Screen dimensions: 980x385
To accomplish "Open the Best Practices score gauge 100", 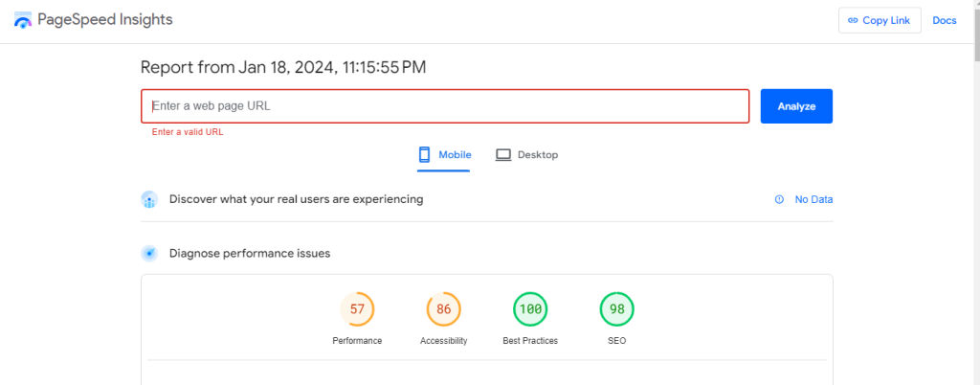I will (530, 309).
